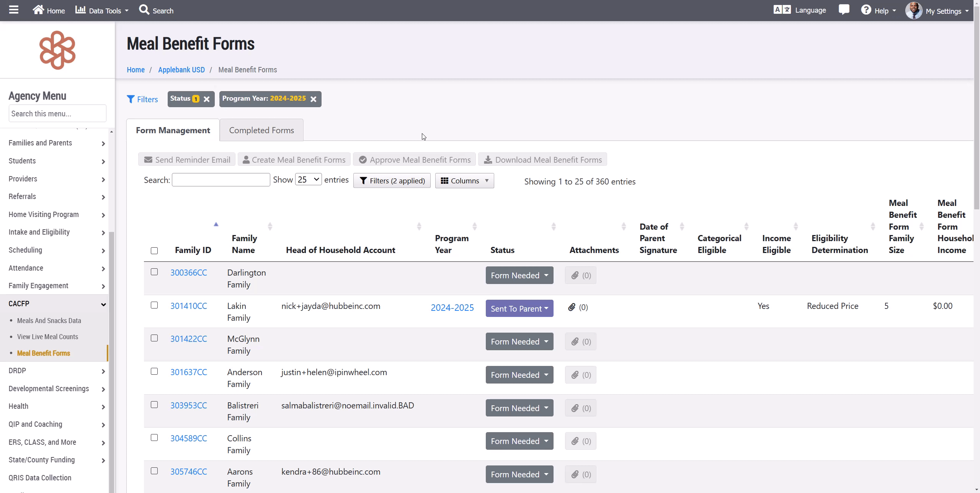Screen dimensions: 980x493
Task: Click Filters (2 applied) button
Action: pos(392,181)
